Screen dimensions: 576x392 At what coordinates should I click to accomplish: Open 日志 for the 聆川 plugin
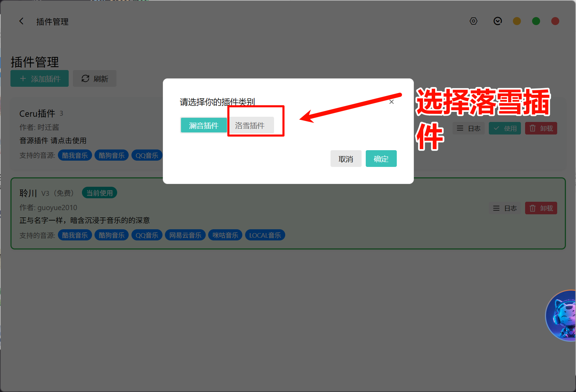click(x=505, y=208)
